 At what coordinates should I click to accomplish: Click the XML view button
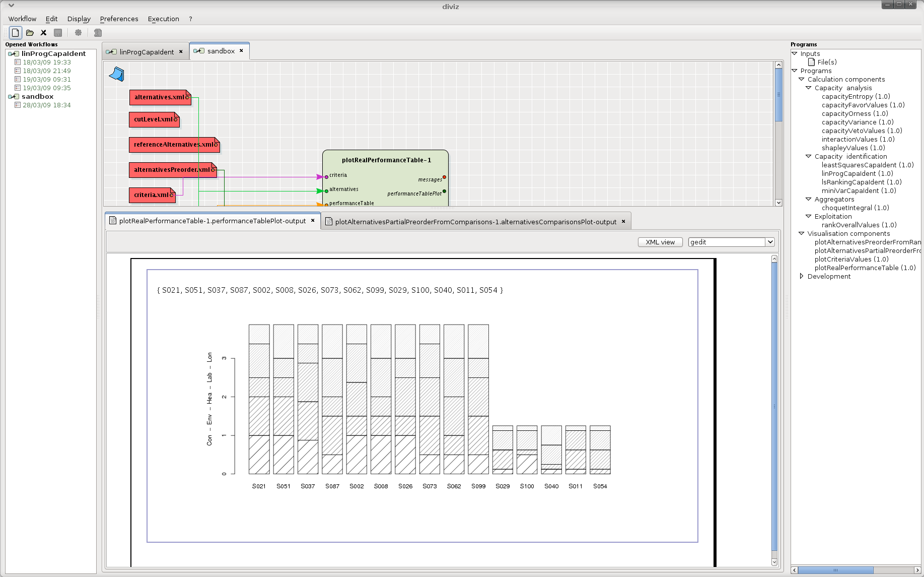pos(660,242)
